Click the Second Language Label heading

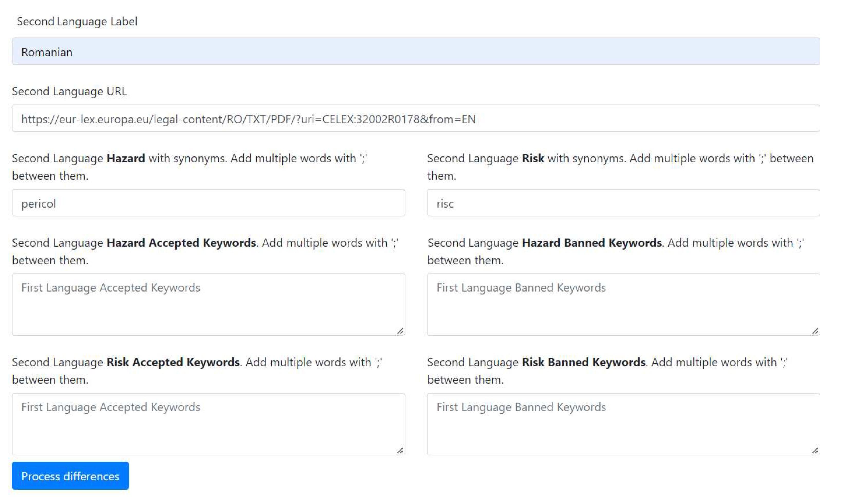[77, 21]
